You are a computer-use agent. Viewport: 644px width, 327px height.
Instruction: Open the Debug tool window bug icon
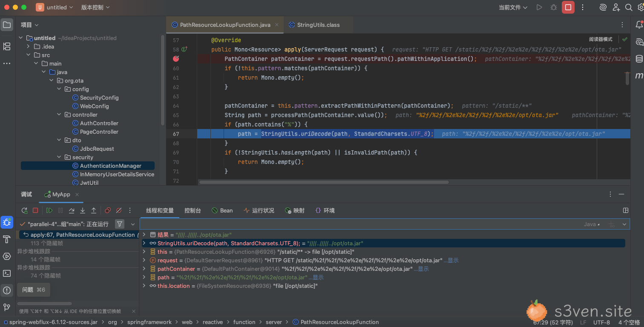[x=7, y=222]
